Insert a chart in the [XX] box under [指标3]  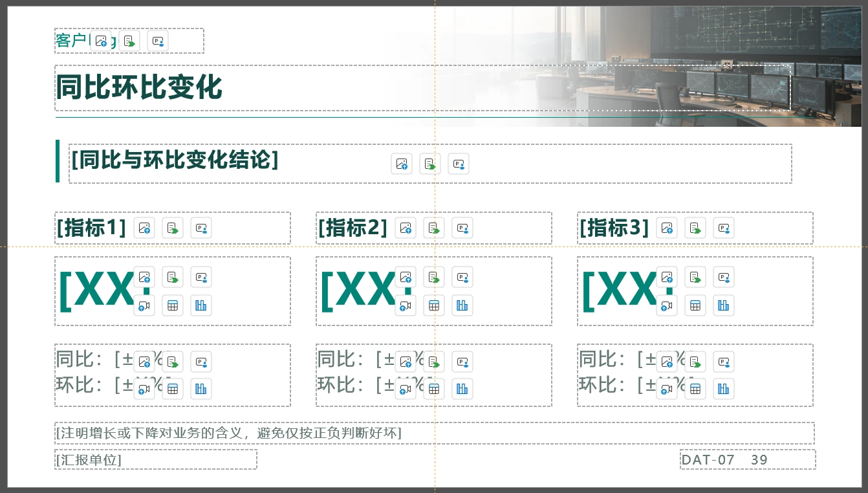724,305
